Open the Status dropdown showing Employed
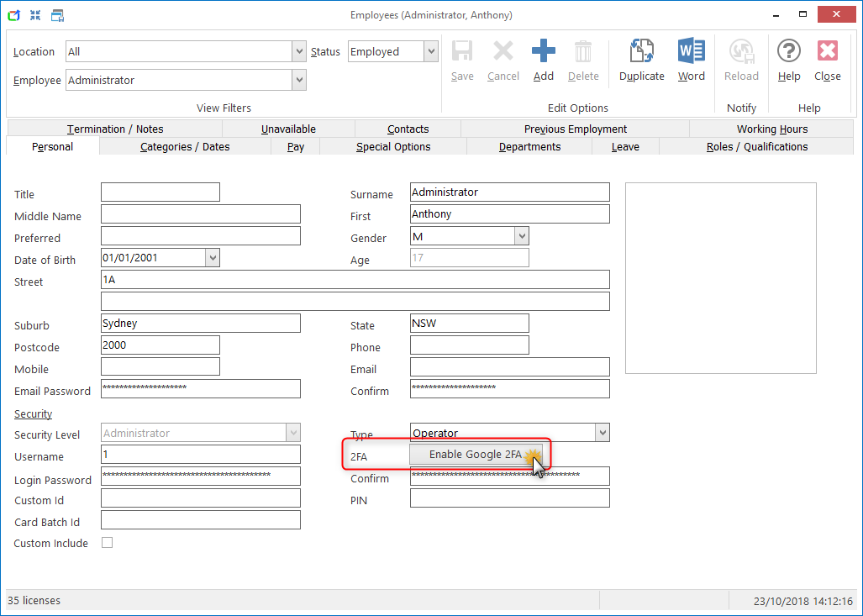This screenshot has width=863, height=616. [431, 52]
